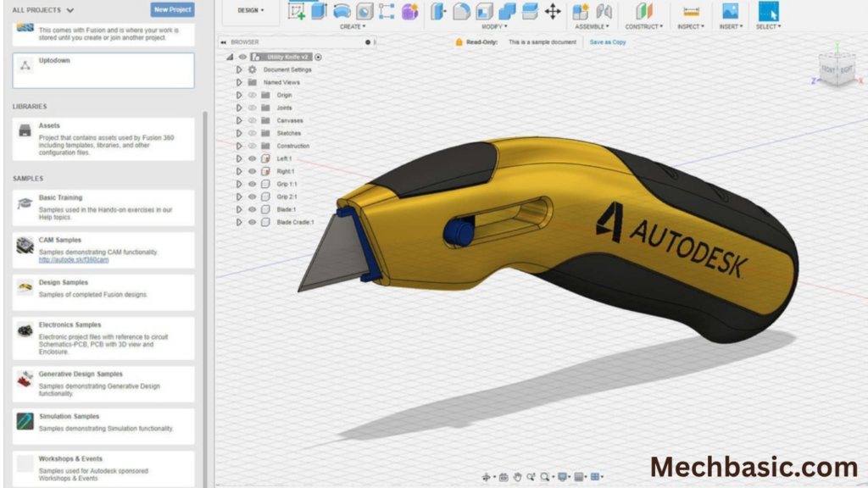Expand the Document Settings node
The image size is (868, 488).
pos(239,69)
